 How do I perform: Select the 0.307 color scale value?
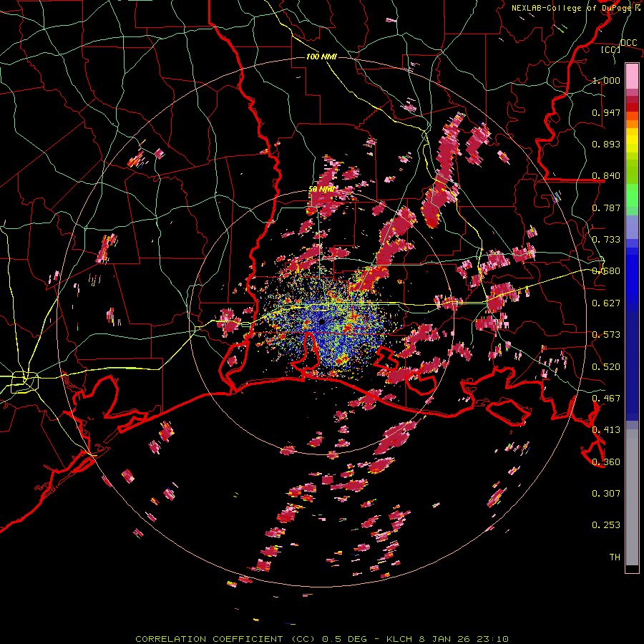tap(606, 494)
